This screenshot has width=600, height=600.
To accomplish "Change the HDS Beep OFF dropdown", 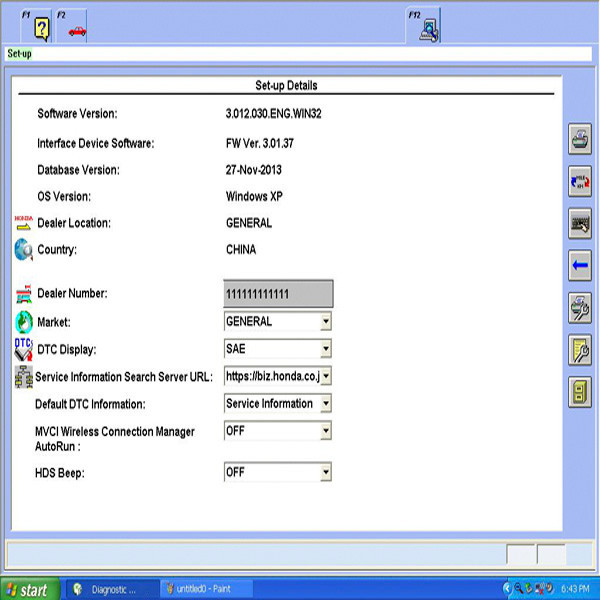I will pyautogui.click(x=325, y=473).
